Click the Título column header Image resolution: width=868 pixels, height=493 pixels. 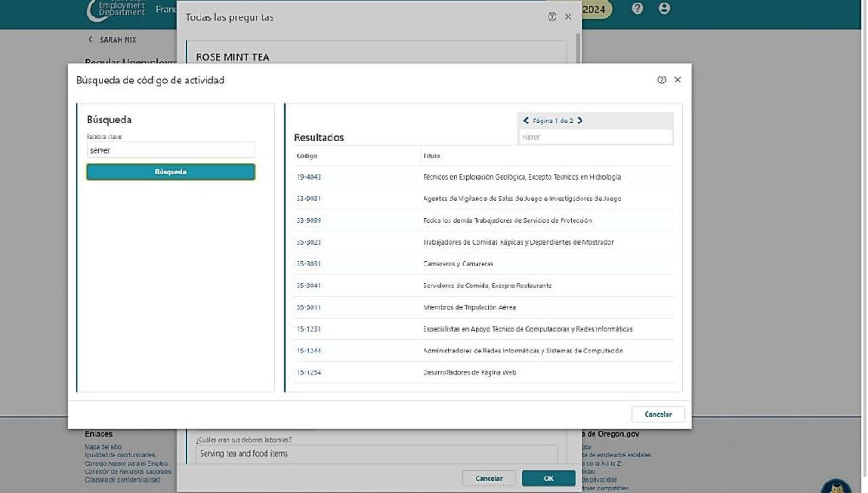431,156
